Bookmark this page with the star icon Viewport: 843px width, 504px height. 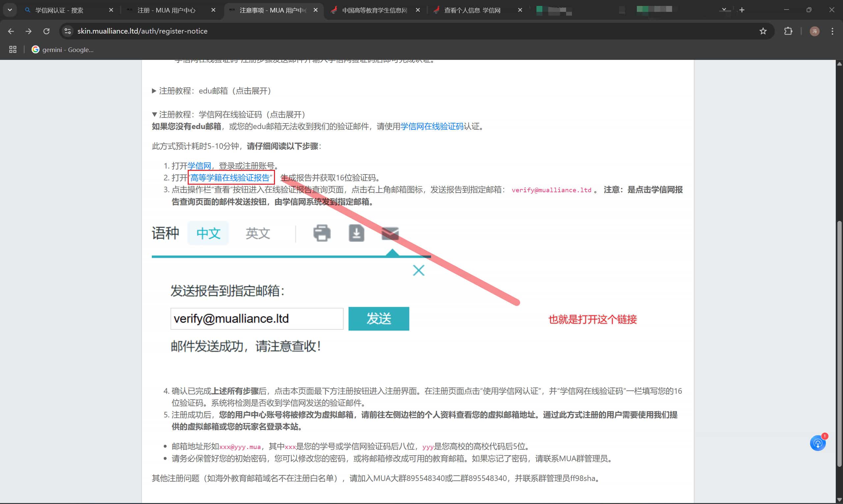coord(763,31)
